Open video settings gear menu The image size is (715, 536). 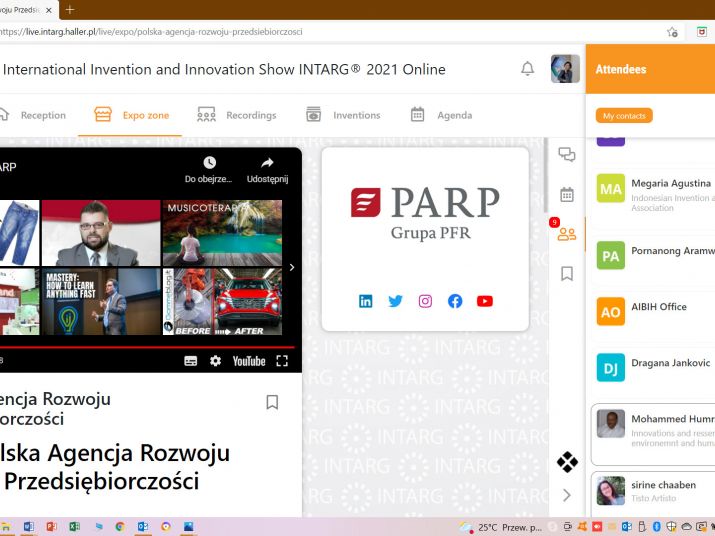215,361
